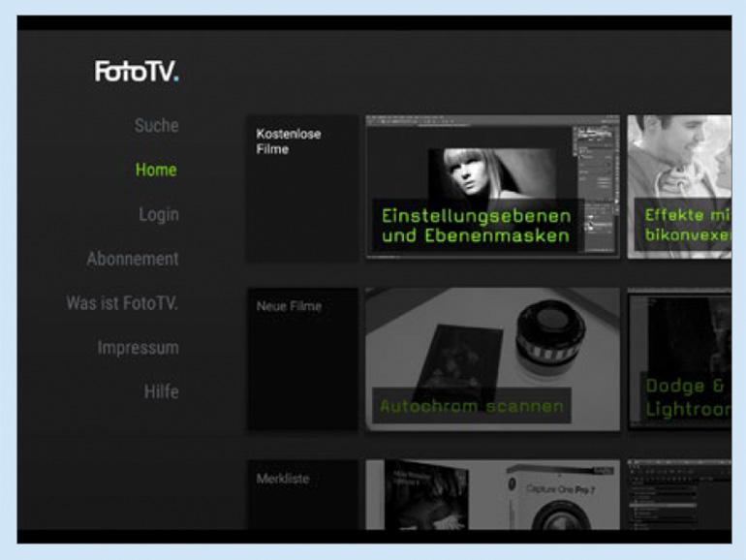746x560 pixels.
Task: Open the Suche menu item
Action: [157, 126]
